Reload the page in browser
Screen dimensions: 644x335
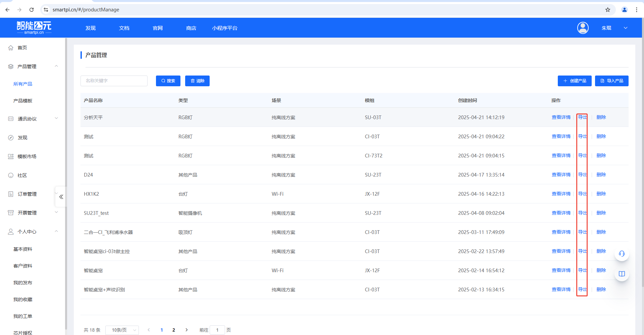[32, 10]
